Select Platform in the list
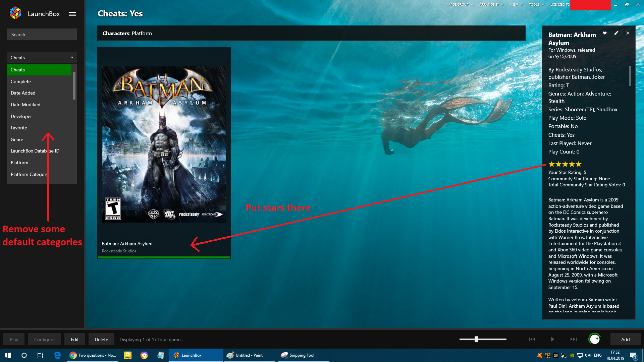 [x=39, y=163]
